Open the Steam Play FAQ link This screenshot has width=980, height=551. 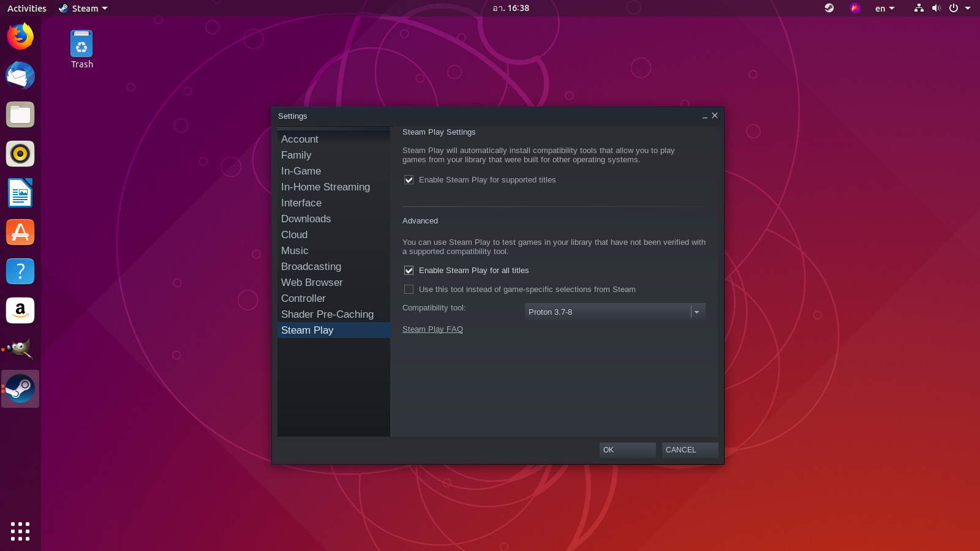(432, 329)
